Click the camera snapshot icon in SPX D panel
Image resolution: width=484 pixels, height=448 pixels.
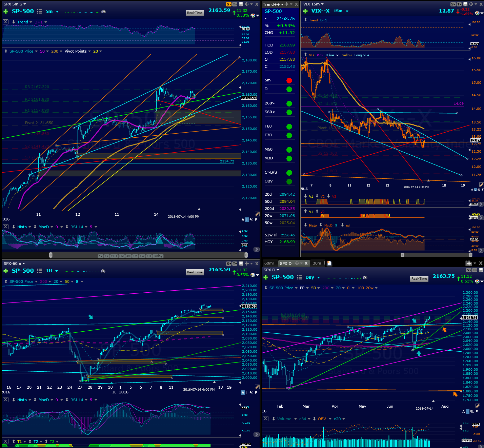tap(365, 277)
